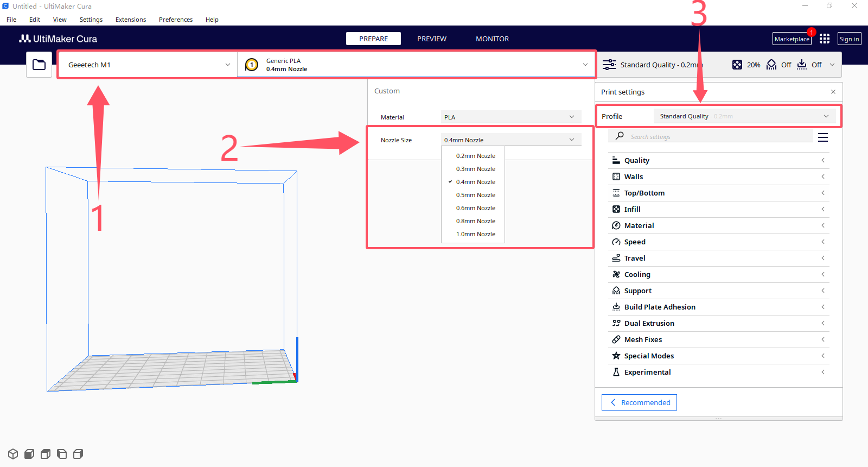
Task: Expand the Speed settings section
Action: pyautogui.click(x=719, y=242)
